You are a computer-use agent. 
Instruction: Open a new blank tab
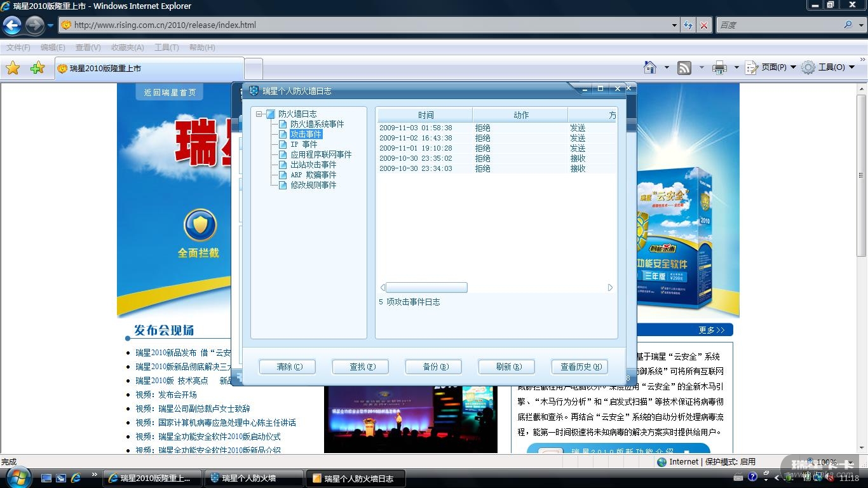tap(254, 69)
